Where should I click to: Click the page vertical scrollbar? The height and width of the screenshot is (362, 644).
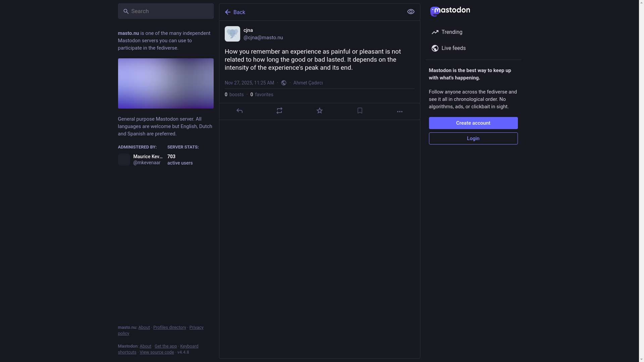641,181
